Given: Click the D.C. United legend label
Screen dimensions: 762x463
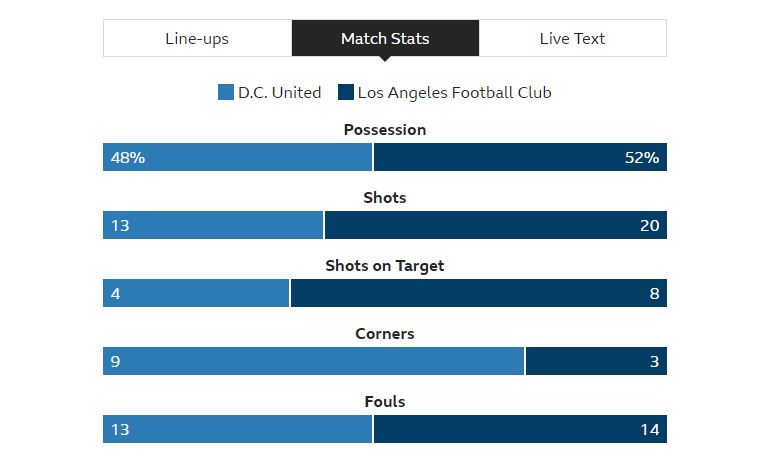Looking at the screenshot, I should pyautogui.click(x=279, y=92).
